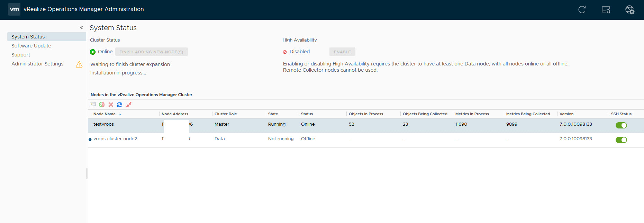
Task: Click Finish Adding New Node(s) button
Action: tap(151, 52)
